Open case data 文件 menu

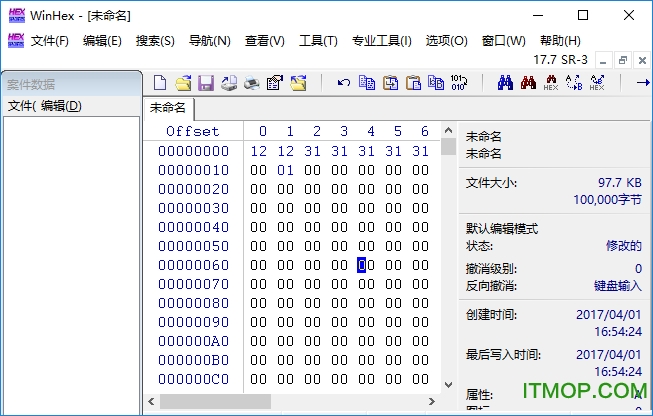(x=22, y=106)
